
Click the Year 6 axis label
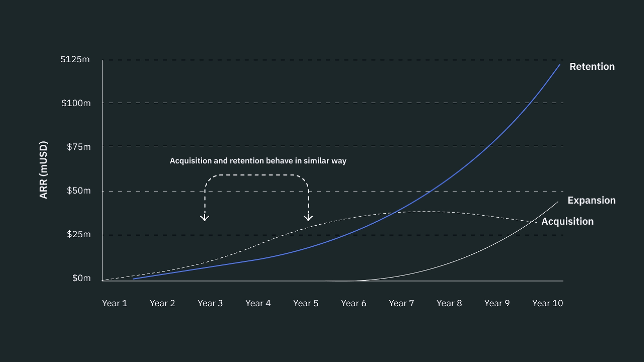click(354, 303)
